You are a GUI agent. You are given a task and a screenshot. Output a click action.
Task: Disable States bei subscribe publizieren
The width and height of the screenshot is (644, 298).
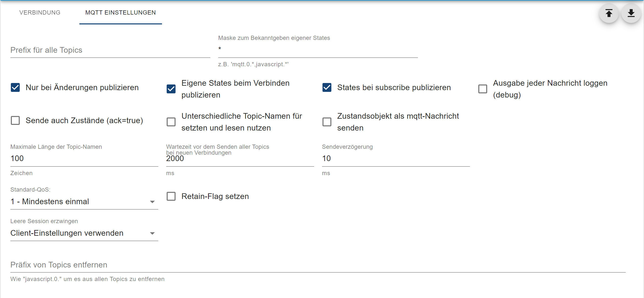tap(327, 87)
